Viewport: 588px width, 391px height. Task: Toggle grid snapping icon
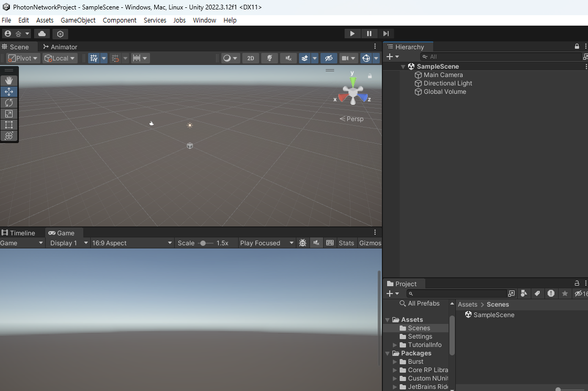(115, 58)
